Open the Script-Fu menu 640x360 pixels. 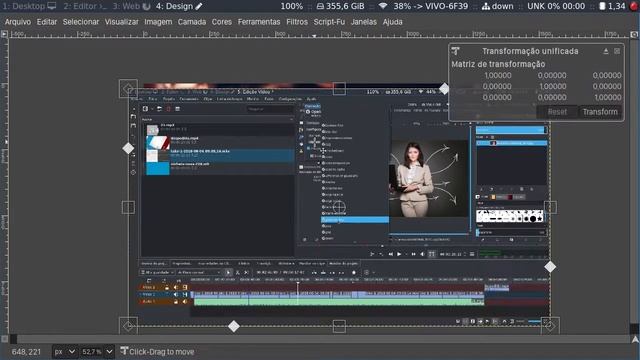pos(329,22)
